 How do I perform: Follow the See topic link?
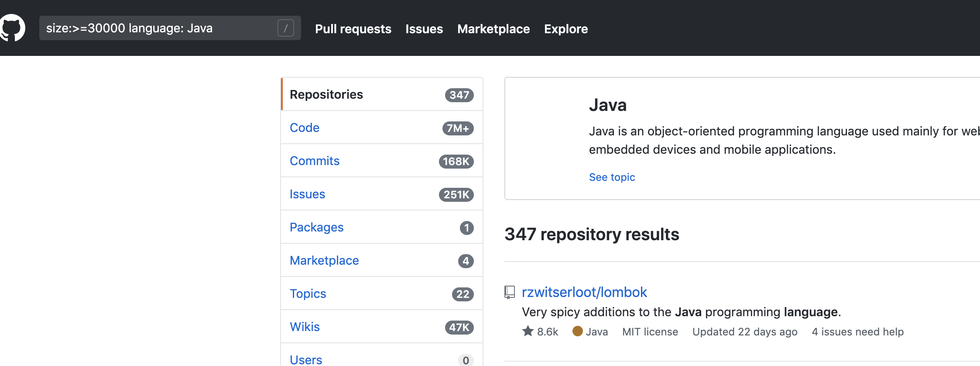[612, 177]
